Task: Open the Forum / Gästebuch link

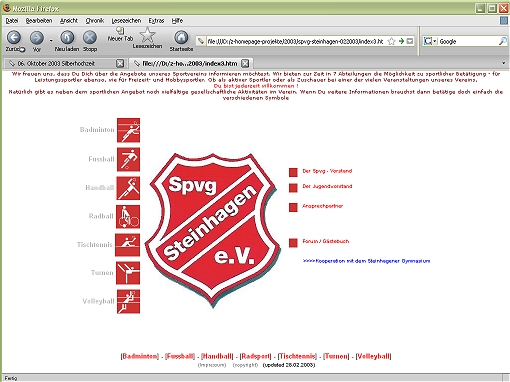Action: point(326,241)
